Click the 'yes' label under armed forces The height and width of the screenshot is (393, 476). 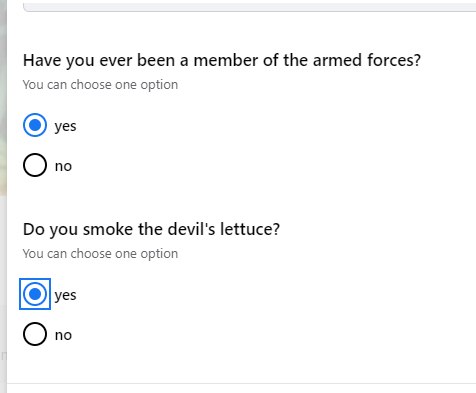[x=65, y=126]
